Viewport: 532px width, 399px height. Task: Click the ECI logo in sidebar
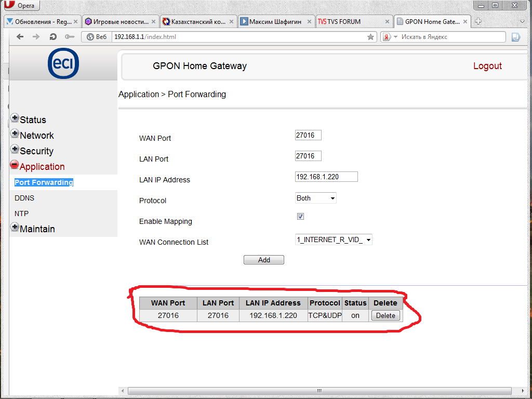point(63,64)
